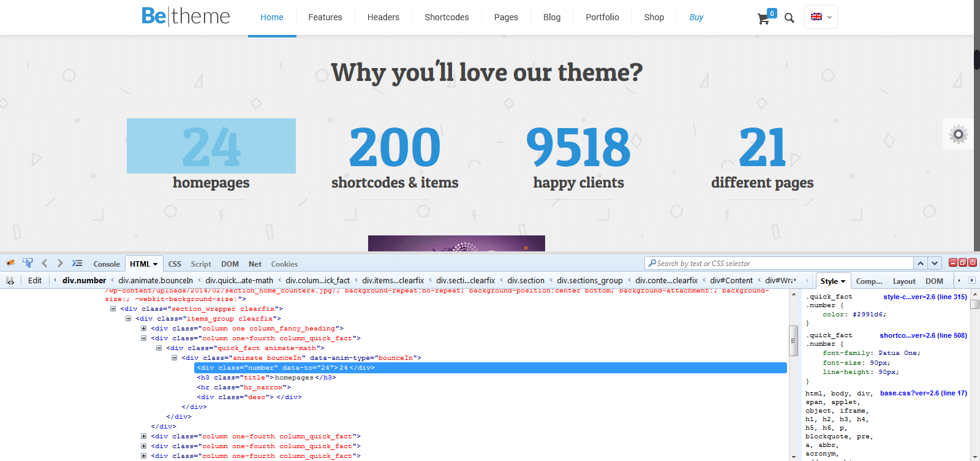Click the Firebug back arrow
Screen dimensions: 980x461
44,263
